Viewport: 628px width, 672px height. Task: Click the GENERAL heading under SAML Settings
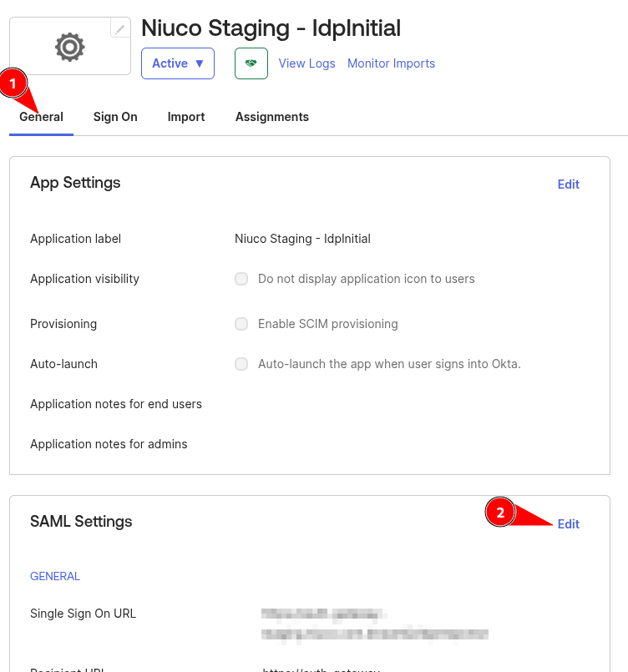[55, 577]
